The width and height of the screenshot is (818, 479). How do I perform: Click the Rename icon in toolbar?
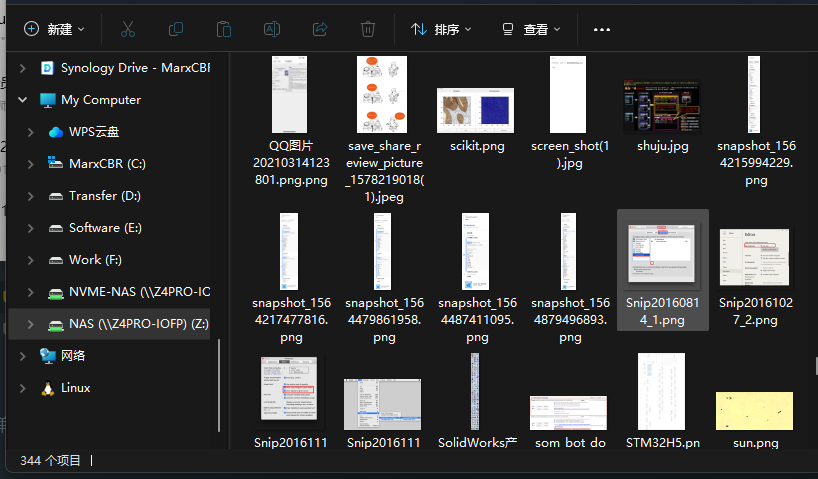tap(272, 29)
